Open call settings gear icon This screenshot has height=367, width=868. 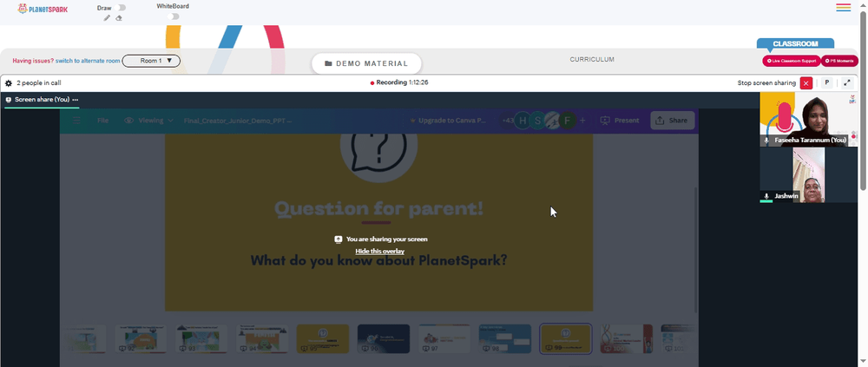pos(9,83)
